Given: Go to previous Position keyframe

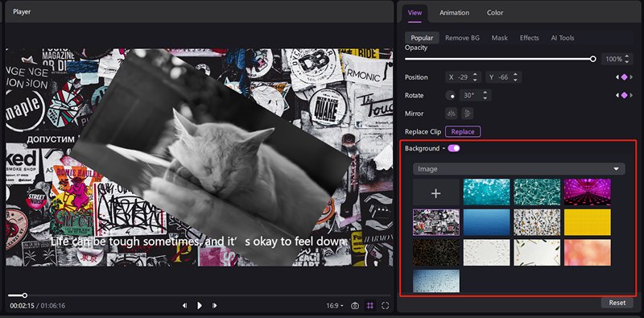Looking at the screenshot, I should point(617,77).
